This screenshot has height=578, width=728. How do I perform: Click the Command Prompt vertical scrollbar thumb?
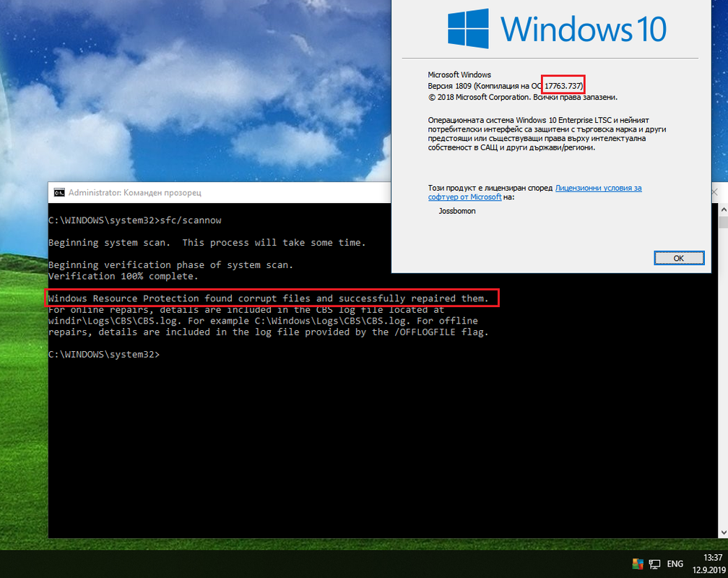(x=724, y=222)
